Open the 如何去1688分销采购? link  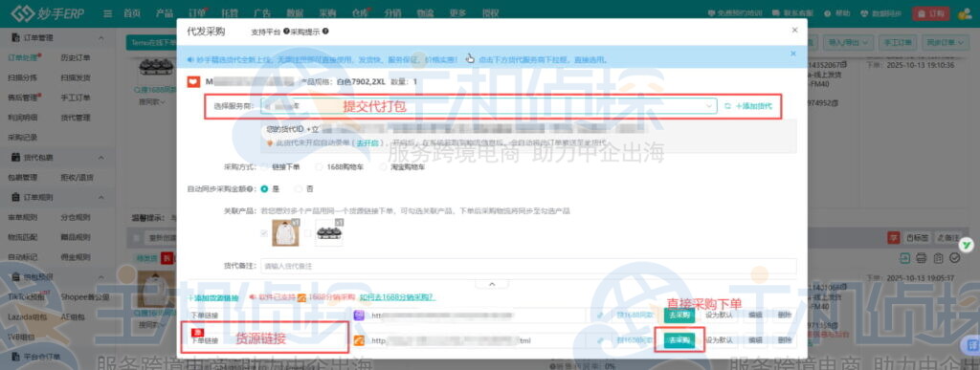(397, 297)
